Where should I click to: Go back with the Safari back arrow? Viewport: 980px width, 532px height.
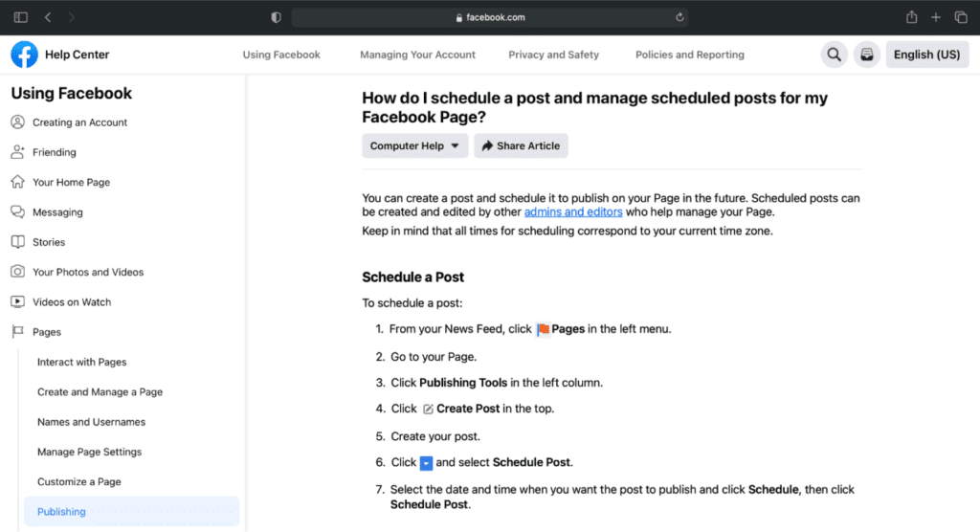coord(48,17)
